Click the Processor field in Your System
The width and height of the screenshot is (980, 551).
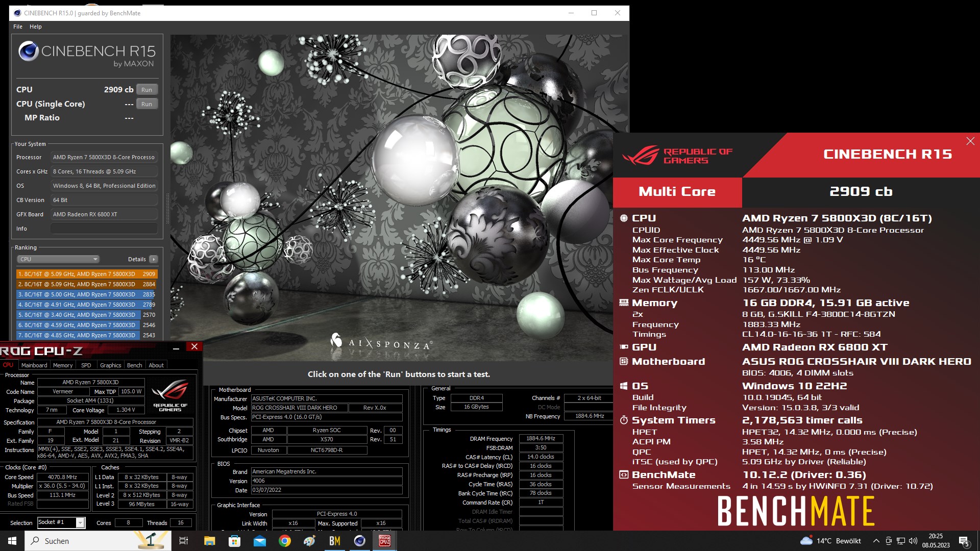pos(104,157)
